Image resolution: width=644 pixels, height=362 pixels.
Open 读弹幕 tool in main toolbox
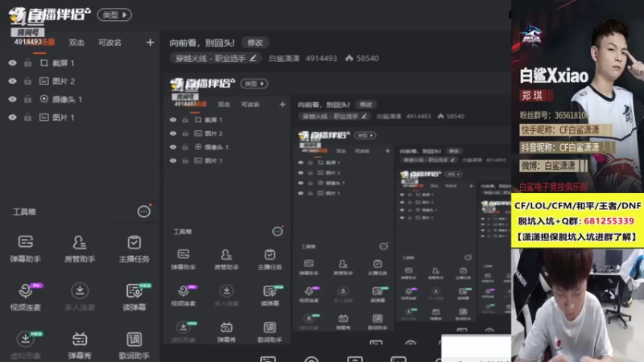(x=134, y=297)
